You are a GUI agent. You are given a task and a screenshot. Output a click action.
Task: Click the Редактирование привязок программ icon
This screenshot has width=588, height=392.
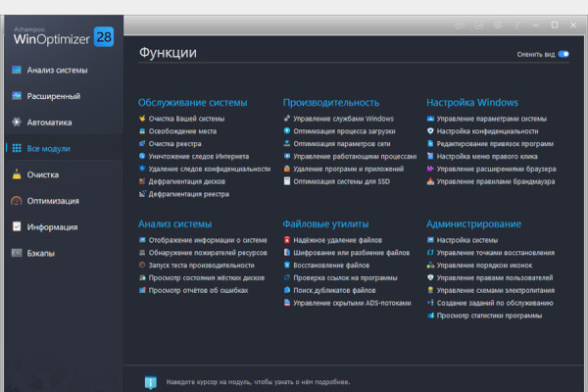430,144
